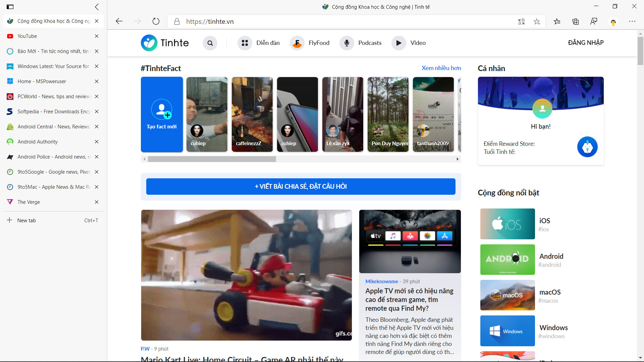644x362 pixels.
Task: Click the feedback person icon in toolbar
Action: coord(594,22)
